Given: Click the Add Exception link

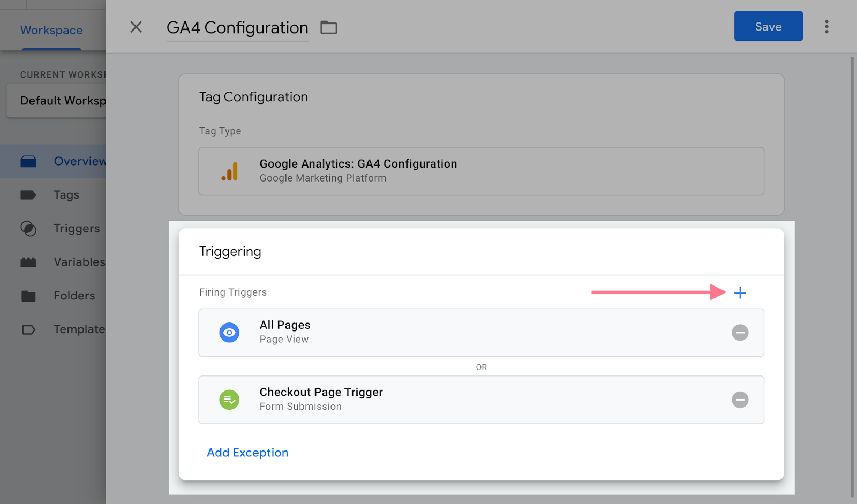Looking at the screenshot, I should tap(247, 452).
